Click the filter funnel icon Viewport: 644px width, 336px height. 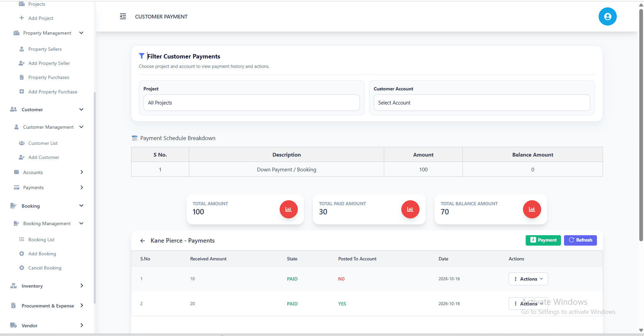[x=142, y=56]
